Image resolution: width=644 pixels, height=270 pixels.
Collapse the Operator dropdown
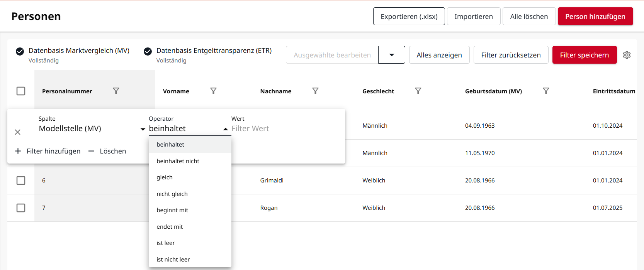(226, 129)
